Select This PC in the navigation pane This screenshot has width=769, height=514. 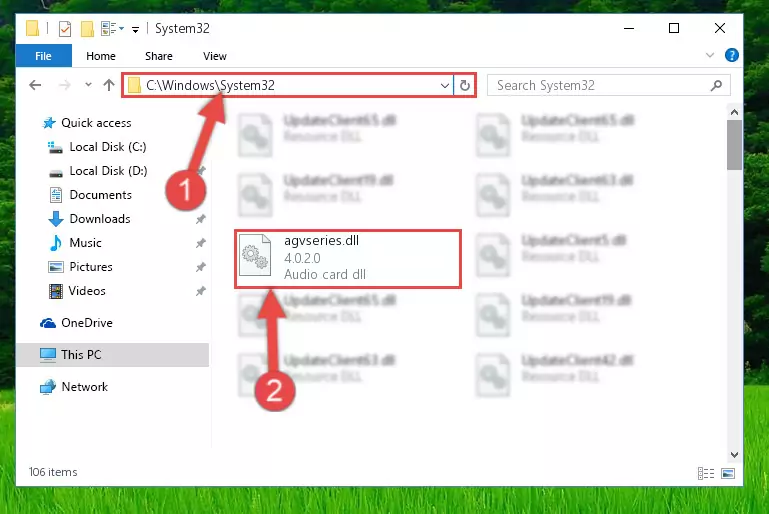112,355
